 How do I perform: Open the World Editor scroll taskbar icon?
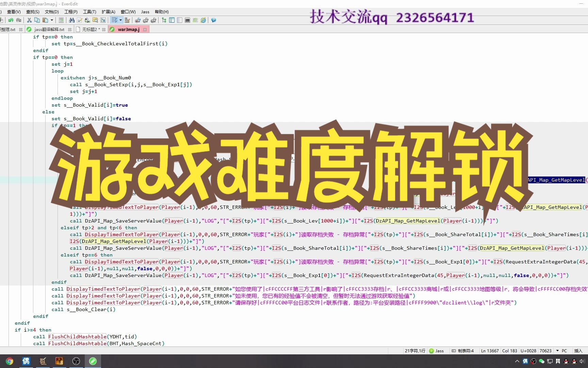(43, 361)
